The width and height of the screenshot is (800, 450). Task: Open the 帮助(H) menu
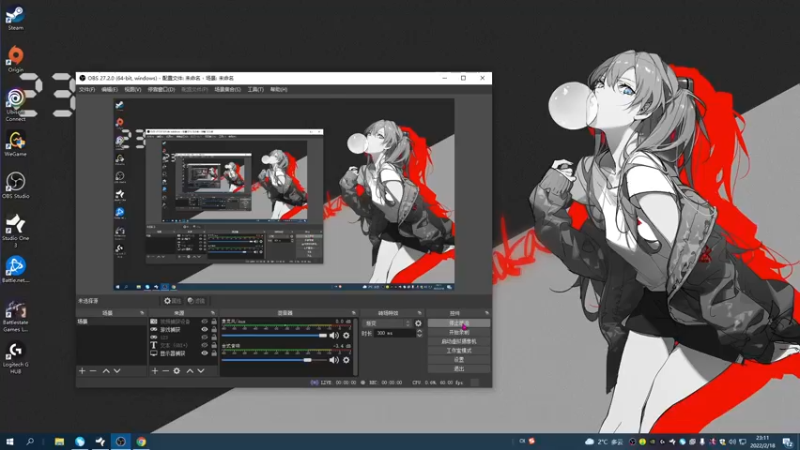[x=279, y=89]
